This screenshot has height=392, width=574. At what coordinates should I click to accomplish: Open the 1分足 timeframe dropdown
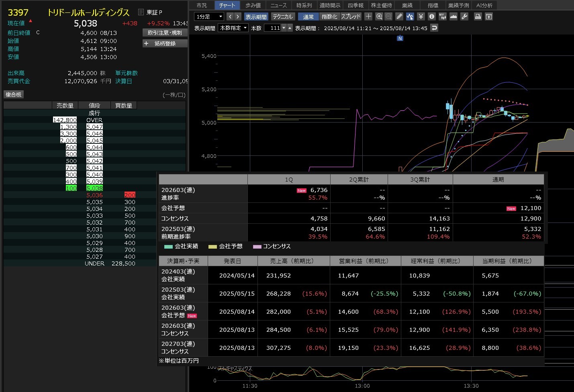click(209, 16)
